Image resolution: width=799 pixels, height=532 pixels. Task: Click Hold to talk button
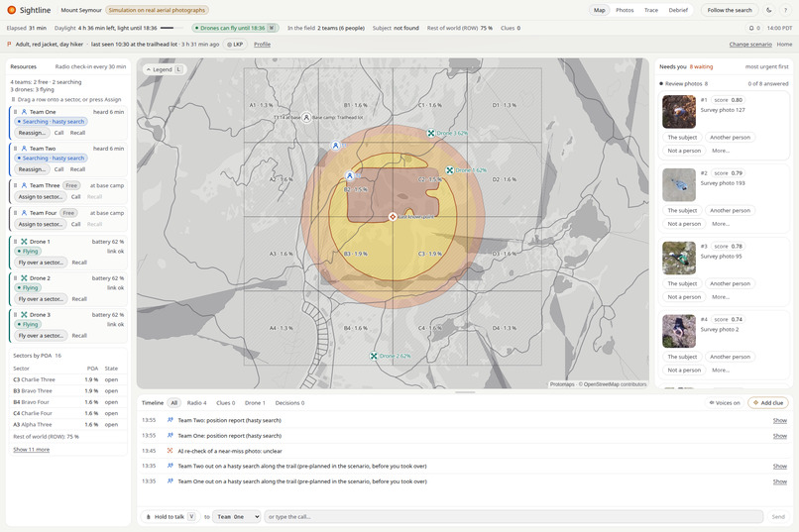tap(171, 517)
